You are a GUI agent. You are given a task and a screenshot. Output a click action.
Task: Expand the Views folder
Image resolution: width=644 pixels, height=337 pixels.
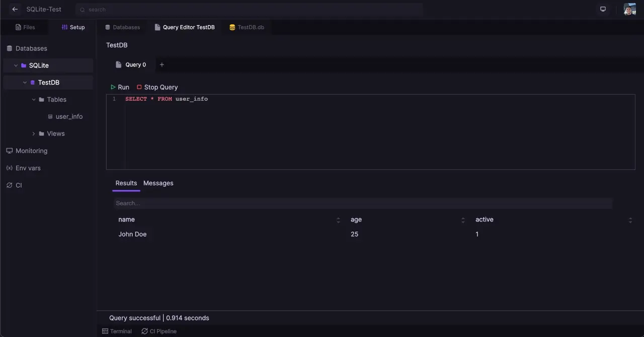pyautogui.click(x=34, y=133)
